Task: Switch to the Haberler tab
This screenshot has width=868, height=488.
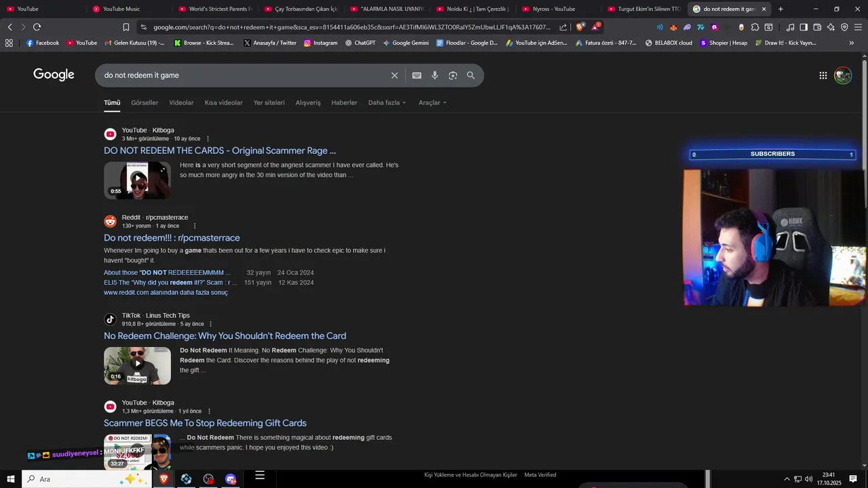Action: pyautogui.click(x=344, y=103)
